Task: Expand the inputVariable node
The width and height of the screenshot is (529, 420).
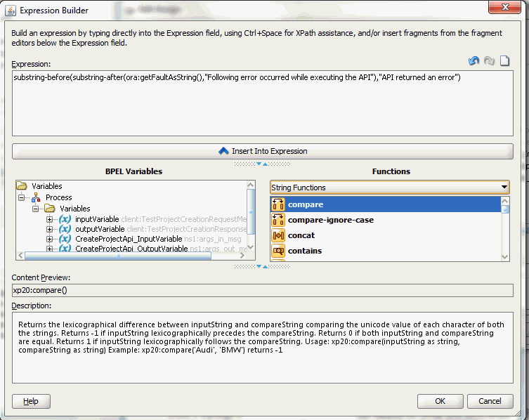Action: pos(50,219)
